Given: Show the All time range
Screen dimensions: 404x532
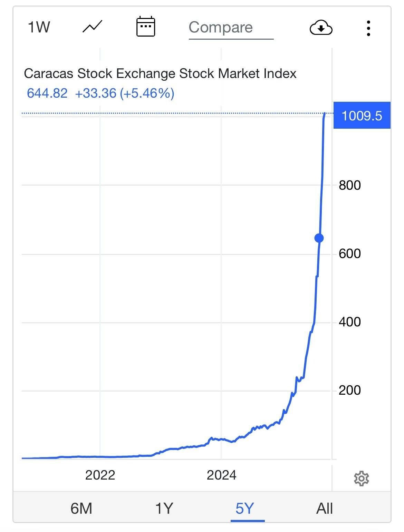Looking at the screenshot, I should coord(324,509).
